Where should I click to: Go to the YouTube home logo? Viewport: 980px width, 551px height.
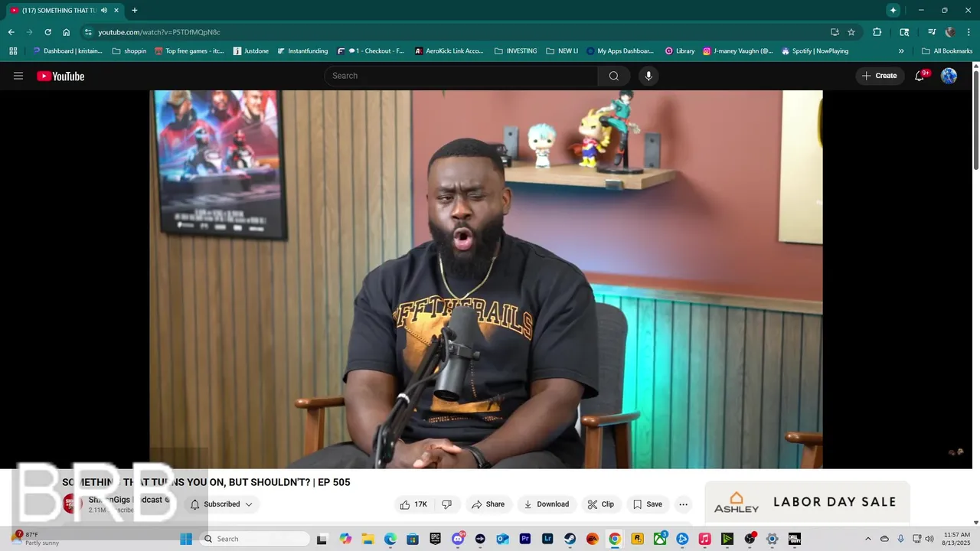[60, 76]
